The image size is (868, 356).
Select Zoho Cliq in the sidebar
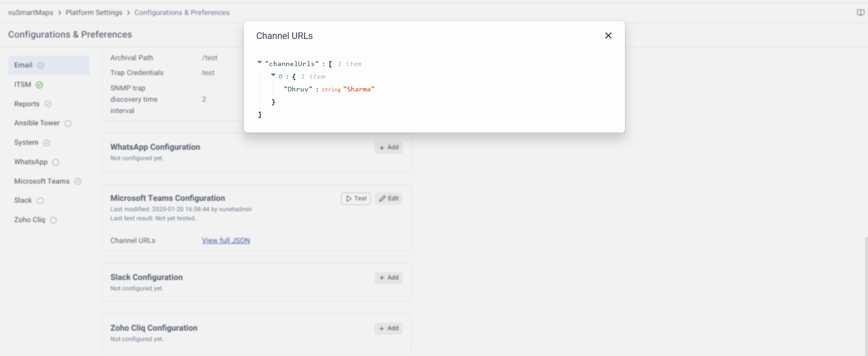click(x=29, y=220)
